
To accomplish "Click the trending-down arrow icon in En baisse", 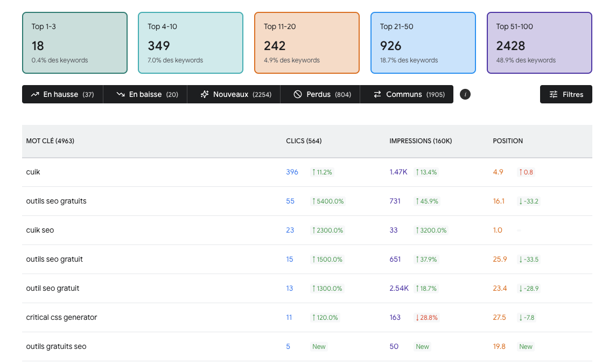I will click(121, 94).
